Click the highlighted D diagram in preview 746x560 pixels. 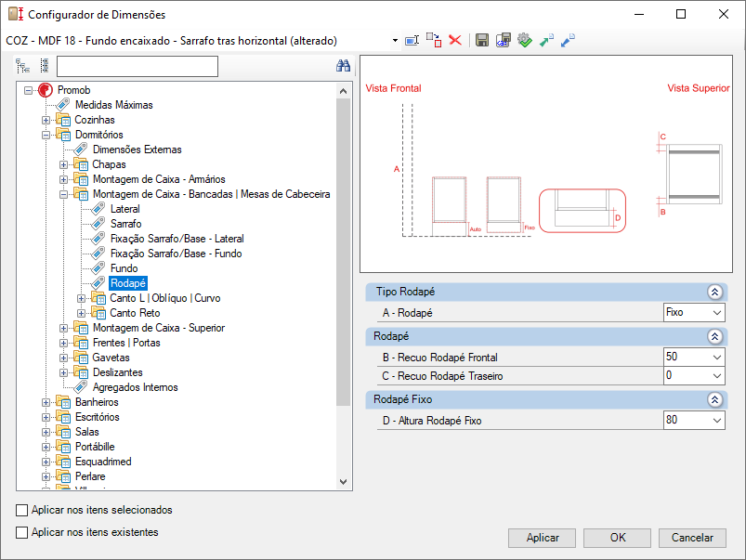(x=582, y=211)
